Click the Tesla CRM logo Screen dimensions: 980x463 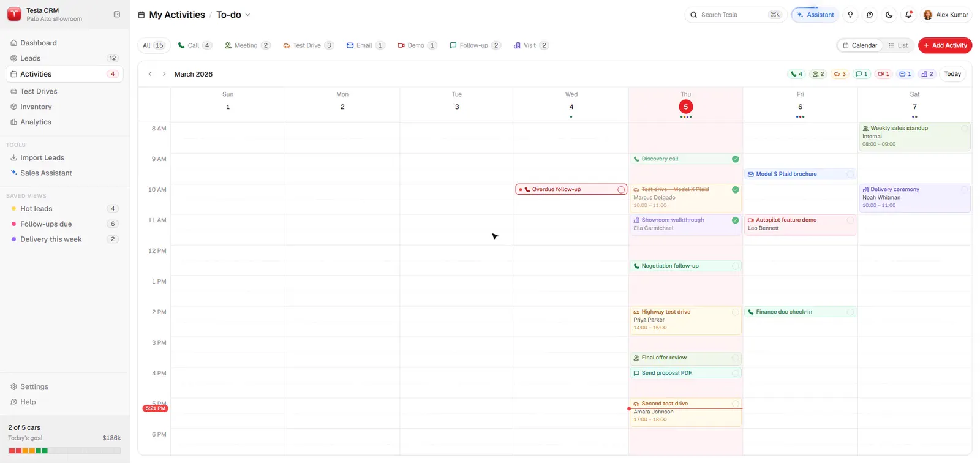pyautogui.click(x=14, y=15)
